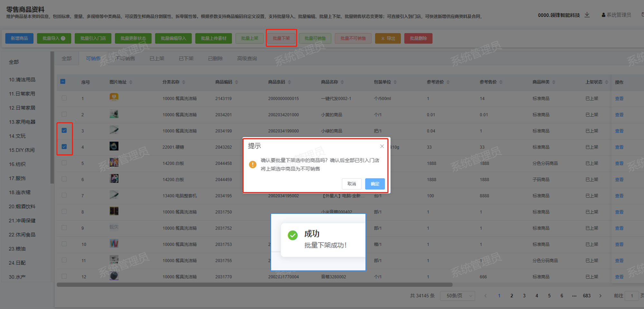
Task: Click the user icon beside 系统管理员
Action: [603, 15]
